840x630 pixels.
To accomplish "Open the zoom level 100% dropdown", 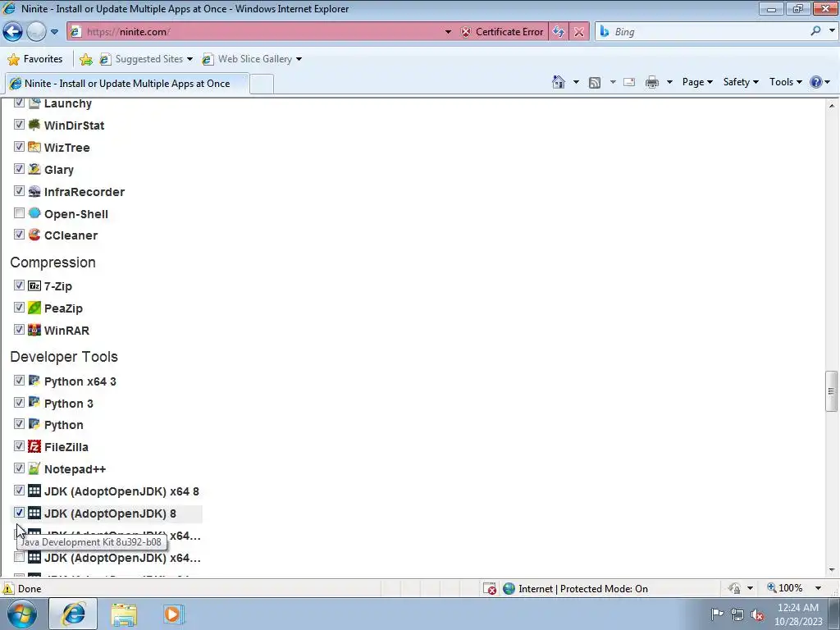I will point(818,588).
